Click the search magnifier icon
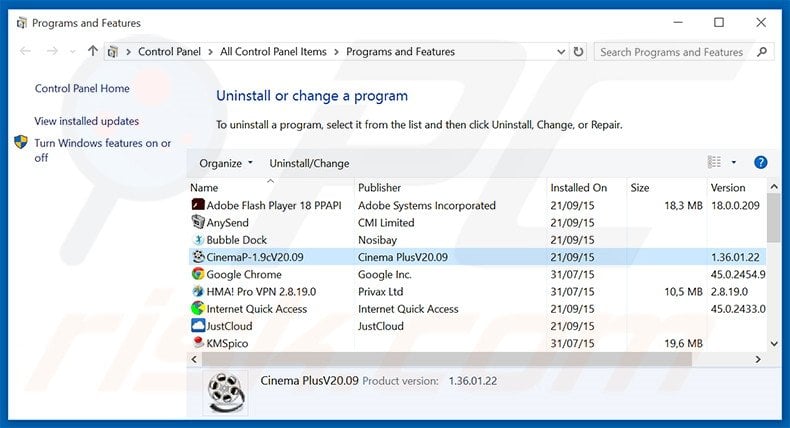The width and height of the screenshot is (790, 428). click(762, 51)
